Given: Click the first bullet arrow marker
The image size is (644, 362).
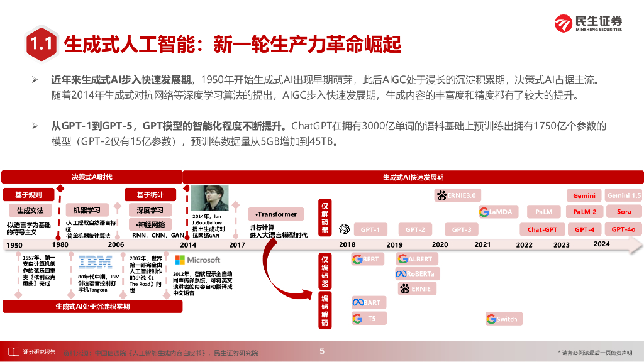Looking at the screenshot, I should (35, 80).
